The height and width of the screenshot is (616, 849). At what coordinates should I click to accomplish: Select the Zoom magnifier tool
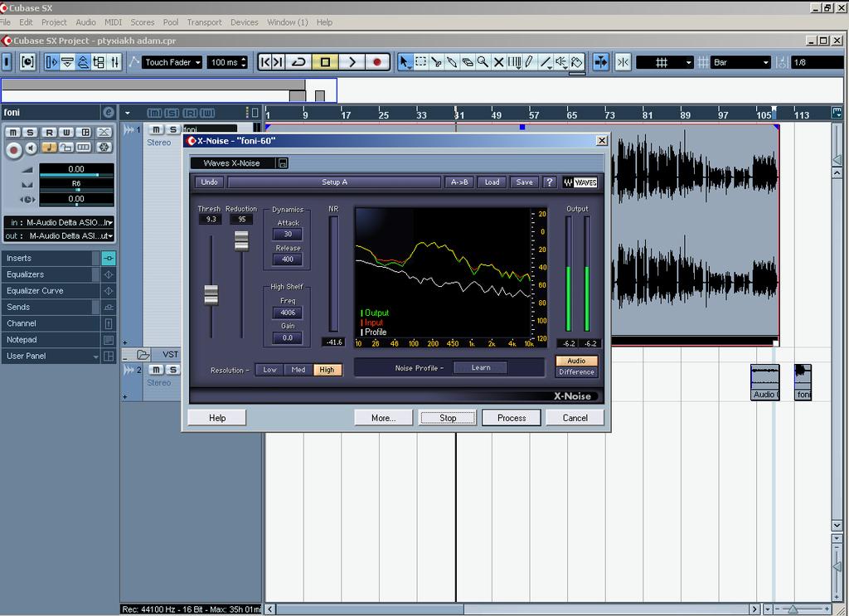coord(483,62)
